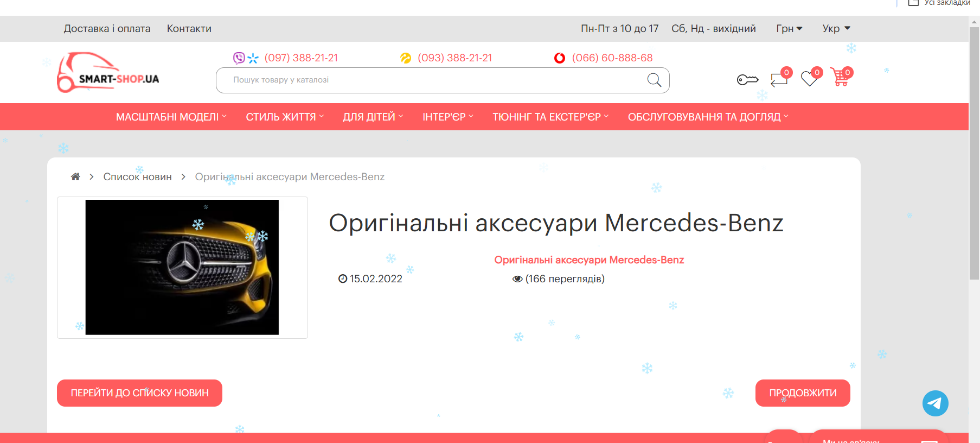The image size is (980, 443).
Task: Click the page vertical scrollbar thumb
Action: [974, 152]
